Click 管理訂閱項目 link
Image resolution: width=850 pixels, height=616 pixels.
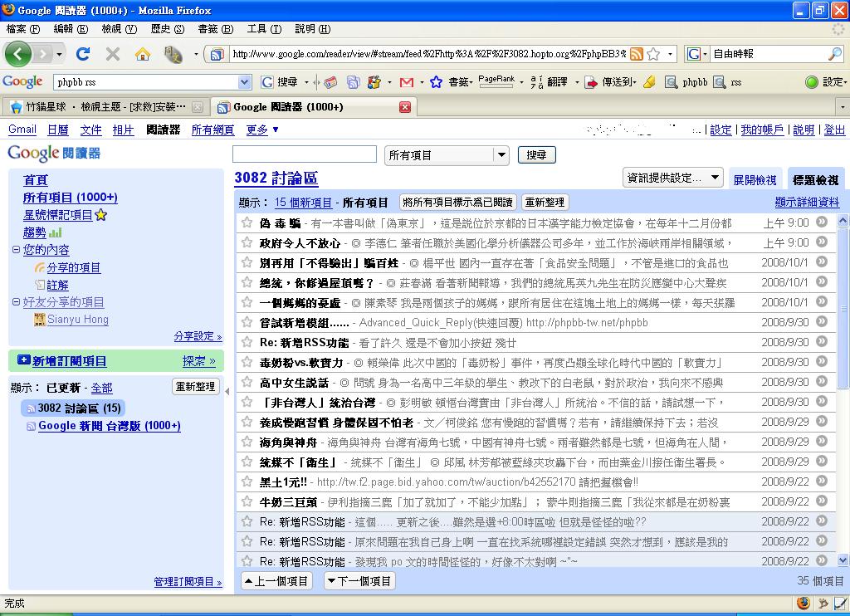188,582
